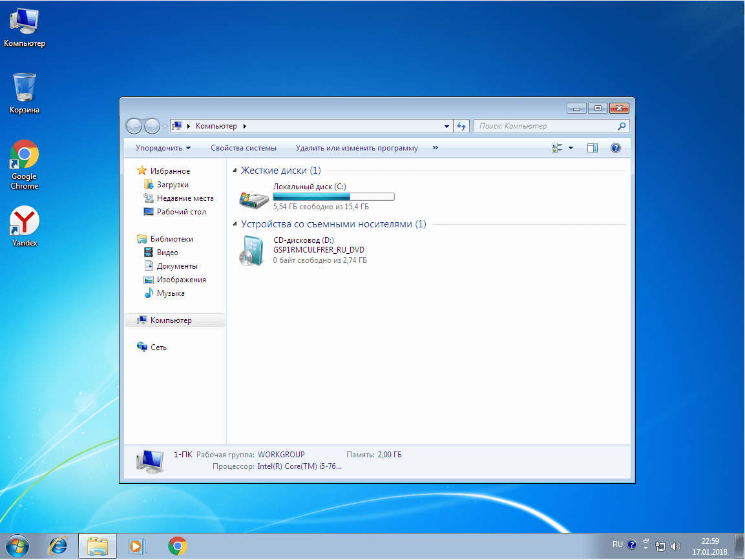Click 1-ПК computer icon in details pane

[x=150, y=461]
